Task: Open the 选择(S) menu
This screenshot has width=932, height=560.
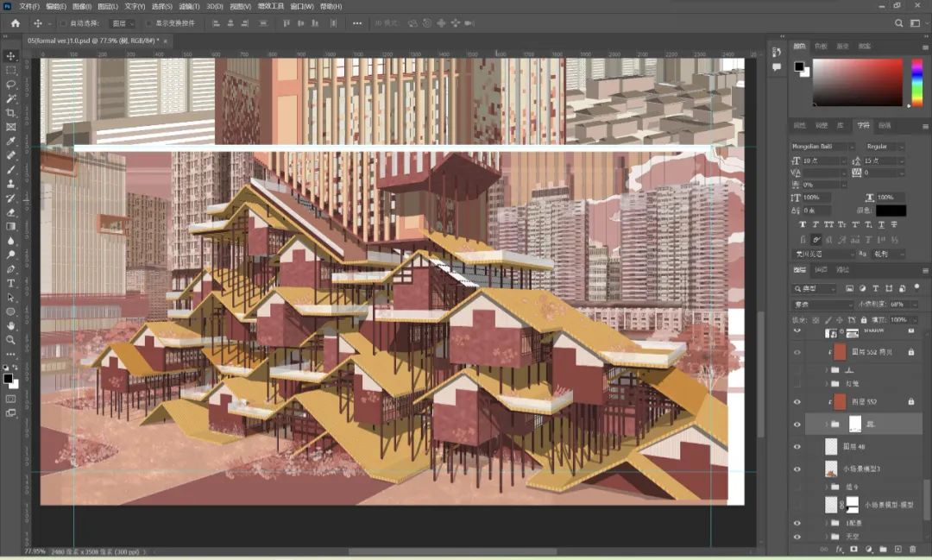Action: pyautogui.click(x=161, y=7)
